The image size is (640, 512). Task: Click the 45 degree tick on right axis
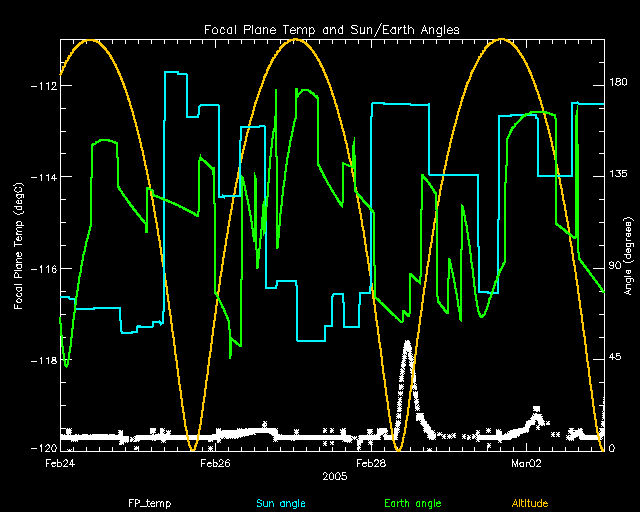point(618,358)
